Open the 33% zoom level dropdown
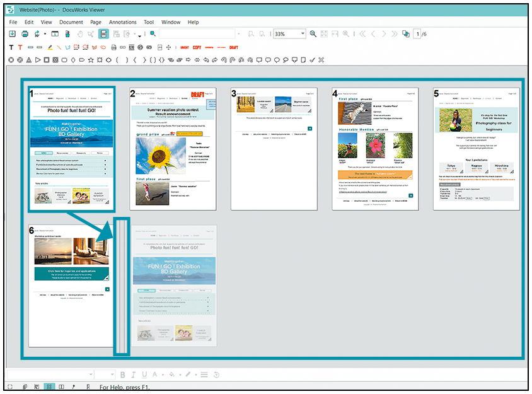Image resolution: width=532 pixels, height=394 pixels. [303, 34]
